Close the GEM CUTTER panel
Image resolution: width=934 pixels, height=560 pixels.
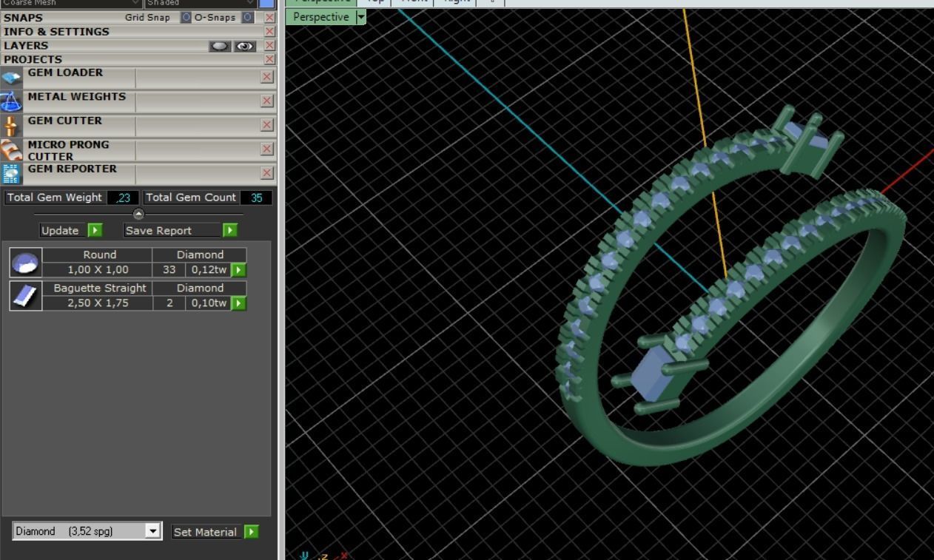(267, 125)
